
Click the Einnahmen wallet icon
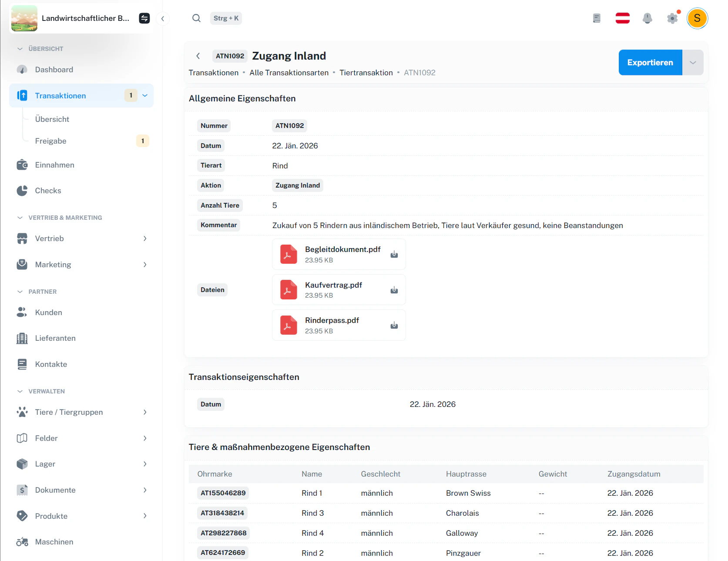pos(22,165)
